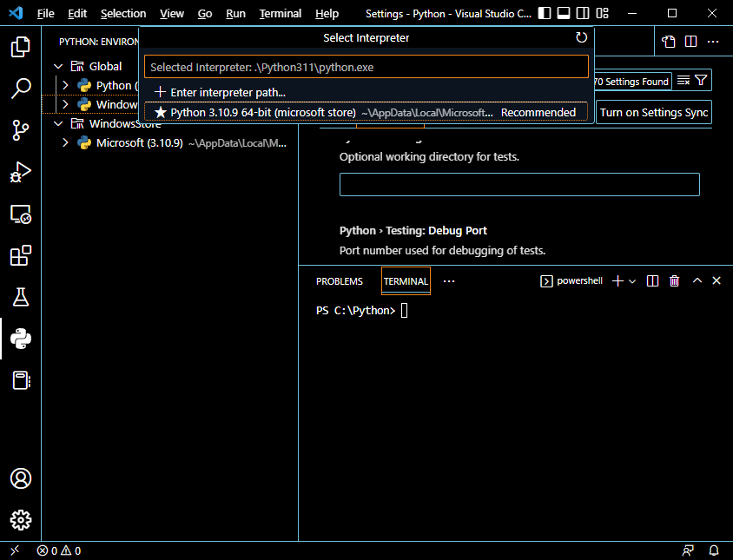Open editor More Actions ellipsis
The image size is (733, 560).
pos(713,42)
